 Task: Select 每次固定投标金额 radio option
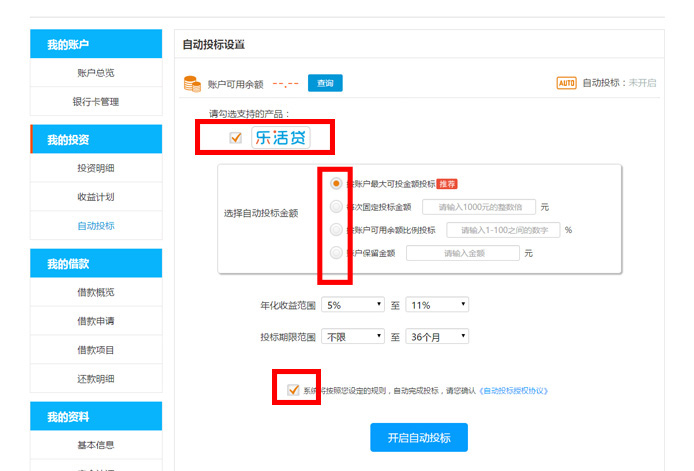click(336, 206)
